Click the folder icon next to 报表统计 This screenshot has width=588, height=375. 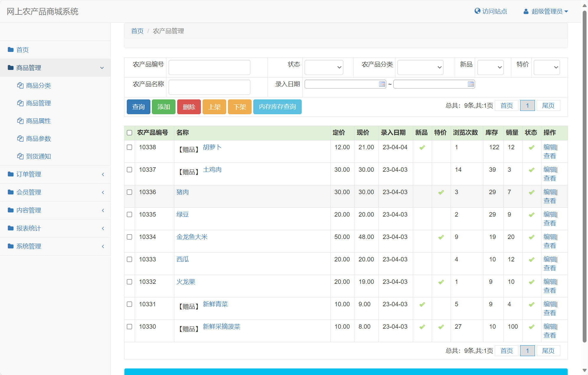[10, 228]
